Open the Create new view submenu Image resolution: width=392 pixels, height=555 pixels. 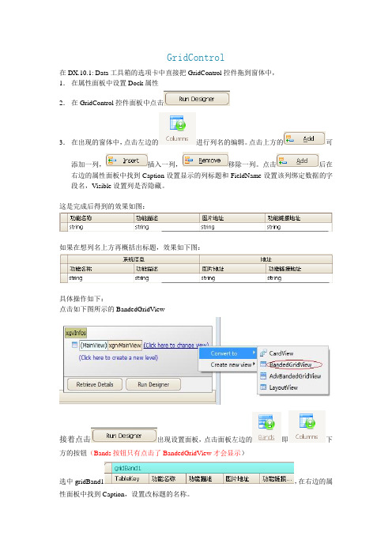point(228,364)
